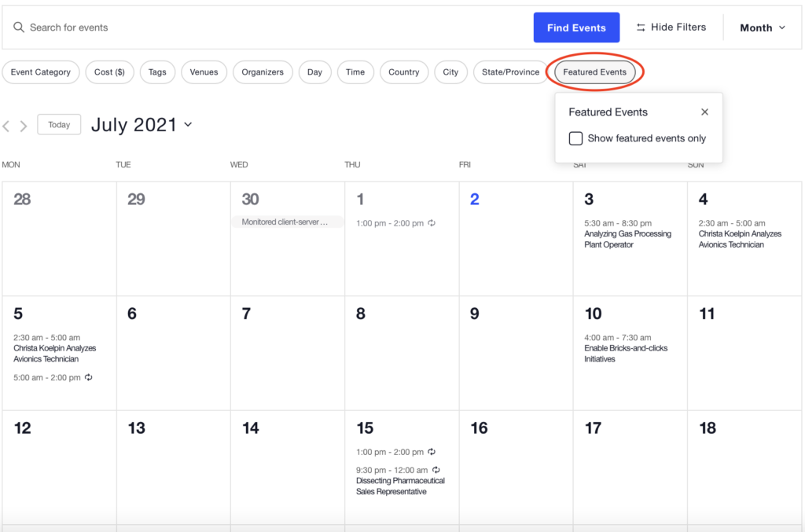Click the recurring icon on July 5's 5:00 am event
Screen dimensions: 805x532
point(86,377)
